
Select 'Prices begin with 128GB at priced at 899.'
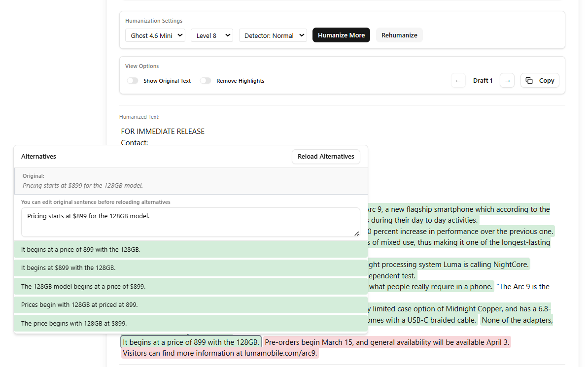[x=191, y=304]
